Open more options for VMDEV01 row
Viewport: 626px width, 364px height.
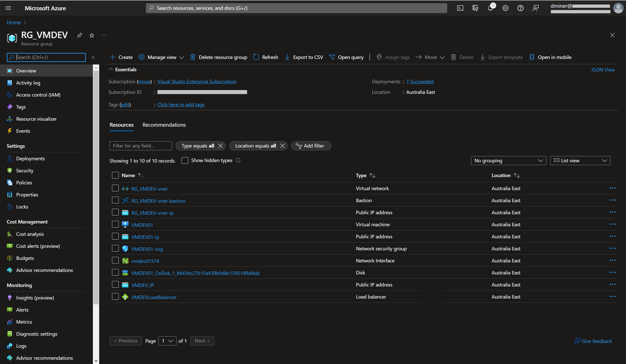[x=612, y=225]
